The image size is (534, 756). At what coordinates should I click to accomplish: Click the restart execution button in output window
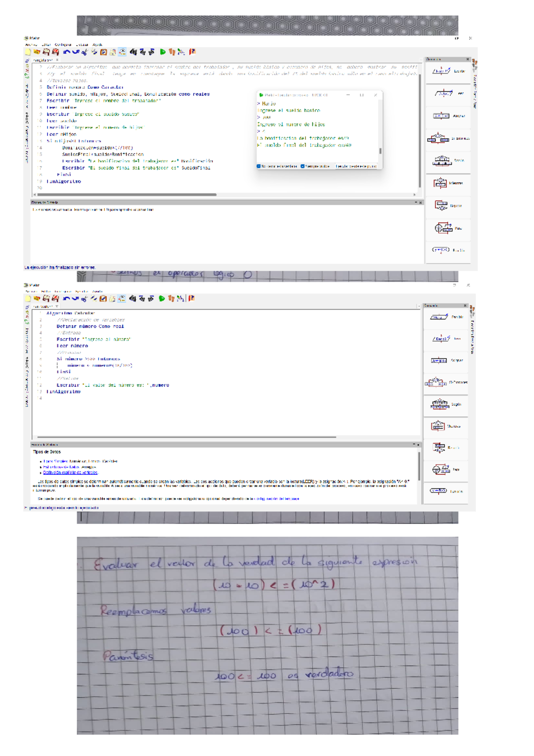tap(356, 166)
